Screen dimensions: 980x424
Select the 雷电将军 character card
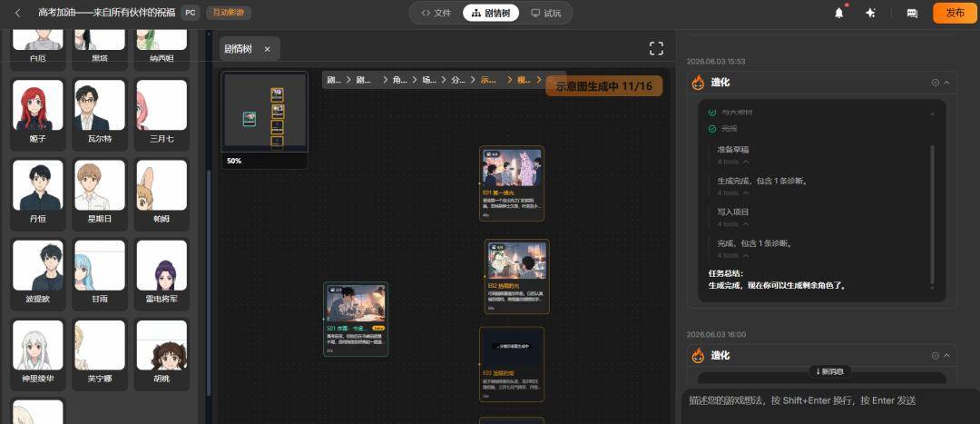pyautogui.click(x=162, y=272)
